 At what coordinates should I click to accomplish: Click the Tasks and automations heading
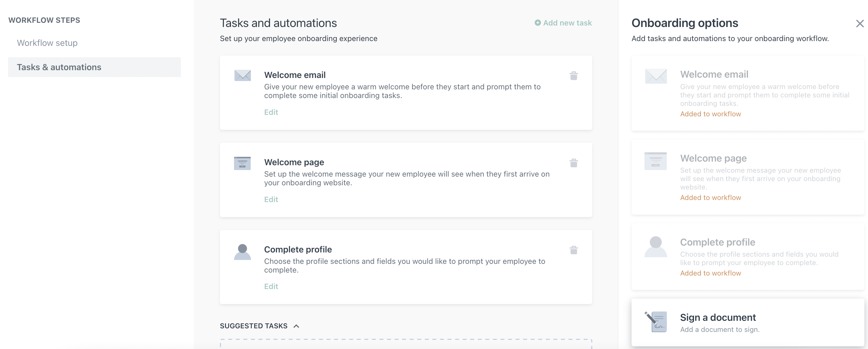point(278,23)
